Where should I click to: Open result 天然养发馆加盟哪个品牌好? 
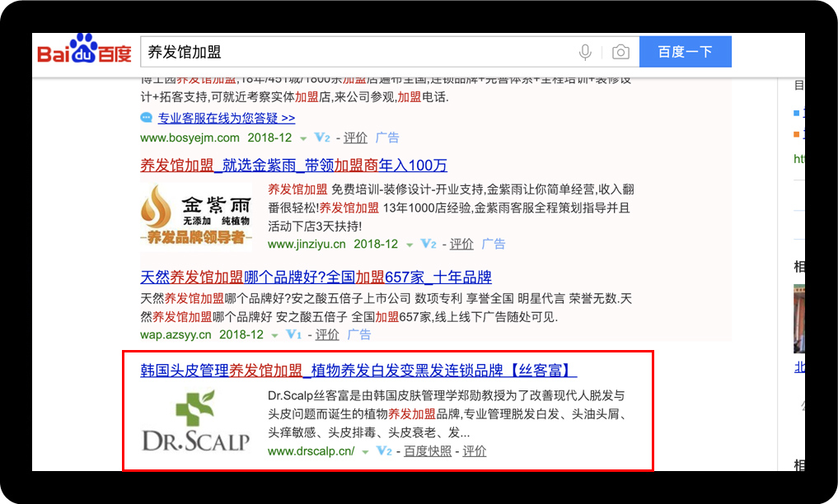click(316, 277)
